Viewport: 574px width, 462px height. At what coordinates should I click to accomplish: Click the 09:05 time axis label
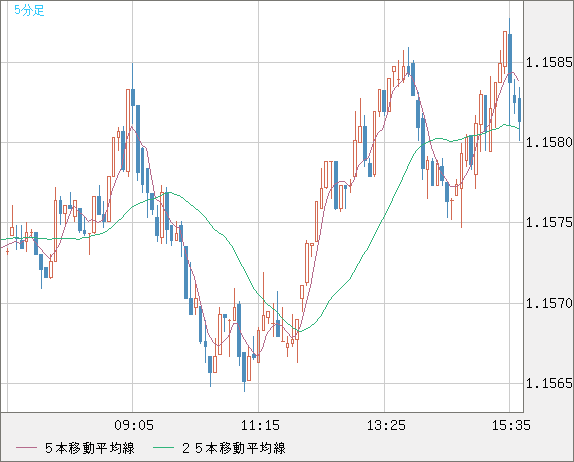point(134,425)
